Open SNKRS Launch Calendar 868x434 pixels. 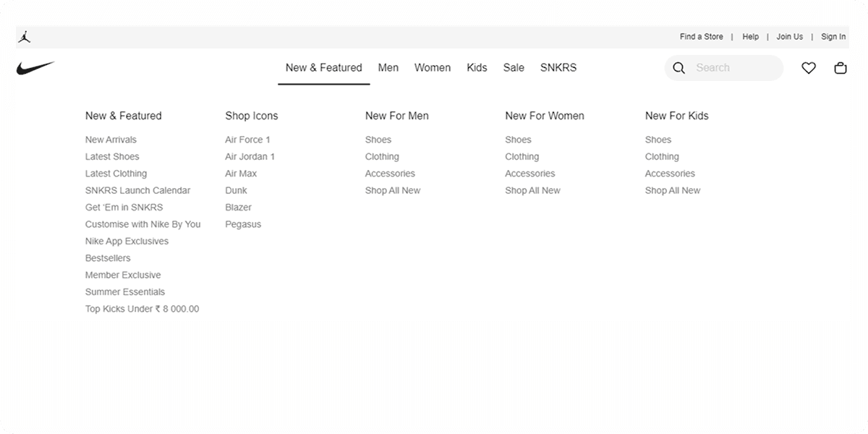138,190
